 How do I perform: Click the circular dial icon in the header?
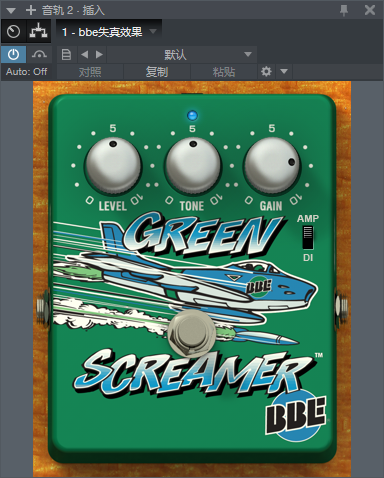point(13,31)
